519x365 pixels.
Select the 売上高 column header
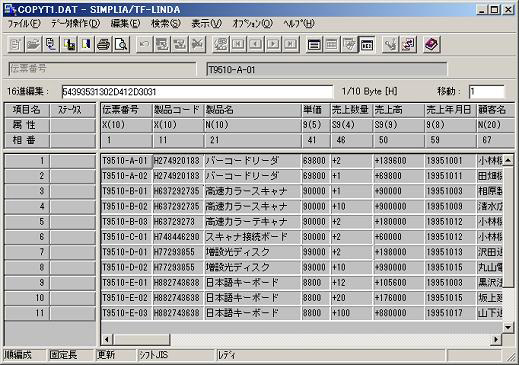click(399, 110)
